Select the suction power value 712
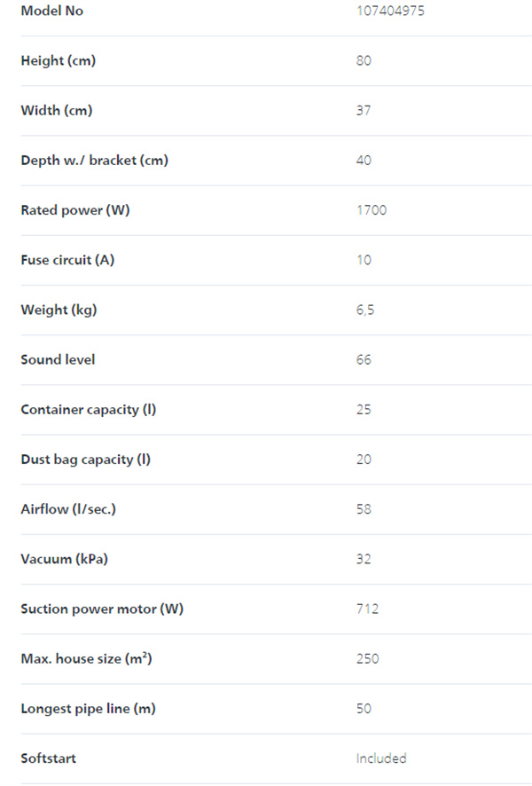532x786 pixels. (x=367, y=609)
